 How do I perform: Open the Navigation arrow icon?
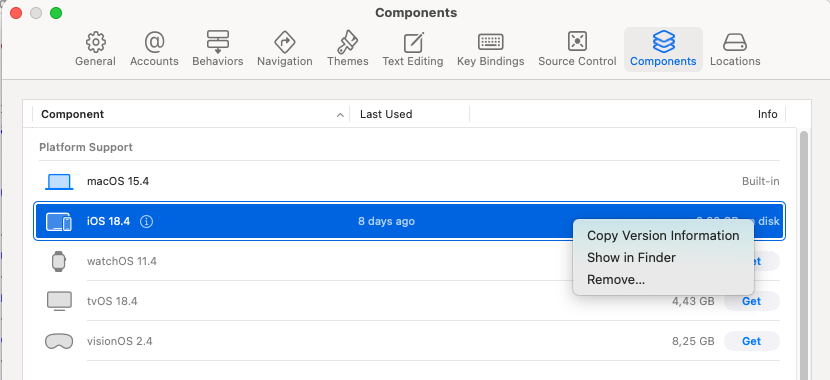click(285, 42)
